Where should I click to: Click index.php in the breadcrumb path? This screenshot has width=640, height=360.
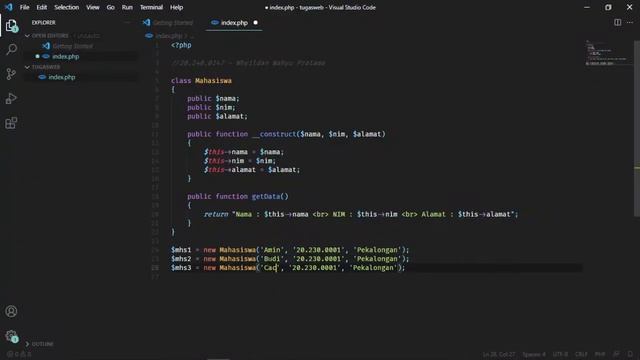point(169,36)
